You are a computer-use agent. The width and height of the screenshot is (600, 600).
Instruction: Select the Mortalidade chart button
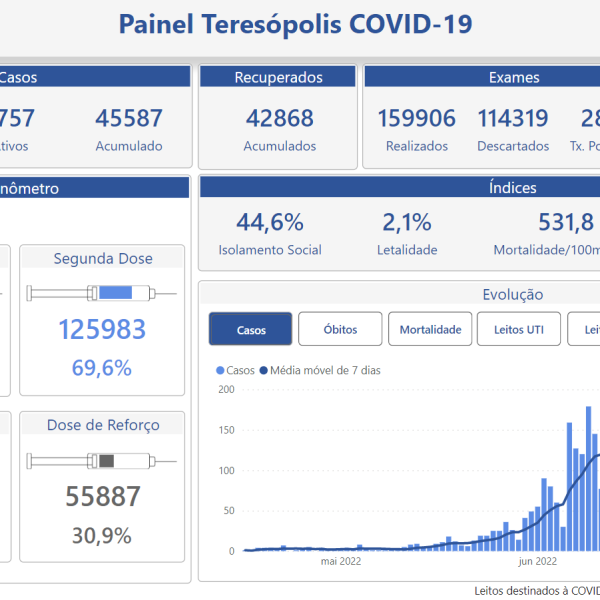click(x=430, y=329)
